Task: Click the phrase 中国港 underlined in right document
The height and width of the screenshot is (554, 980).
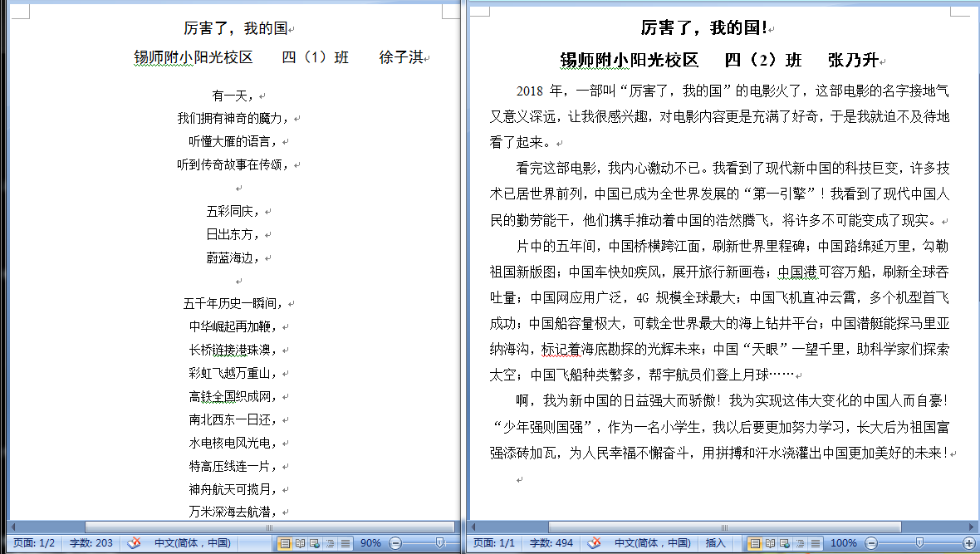Action: pyautogui.click(x=797, y=272)
